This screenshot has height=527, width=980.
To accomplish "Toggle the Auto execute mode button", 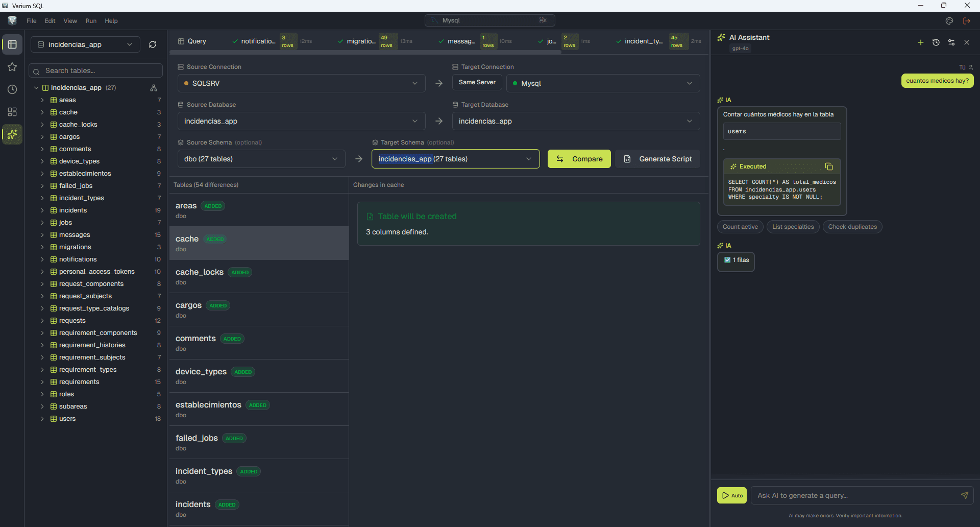I will pos(732,495).
